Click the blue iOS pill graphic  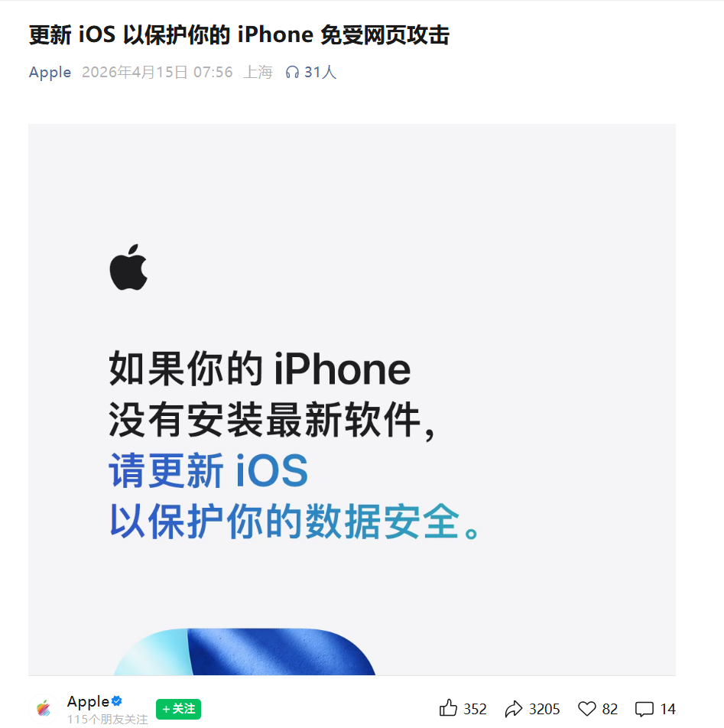coord(245,652)
